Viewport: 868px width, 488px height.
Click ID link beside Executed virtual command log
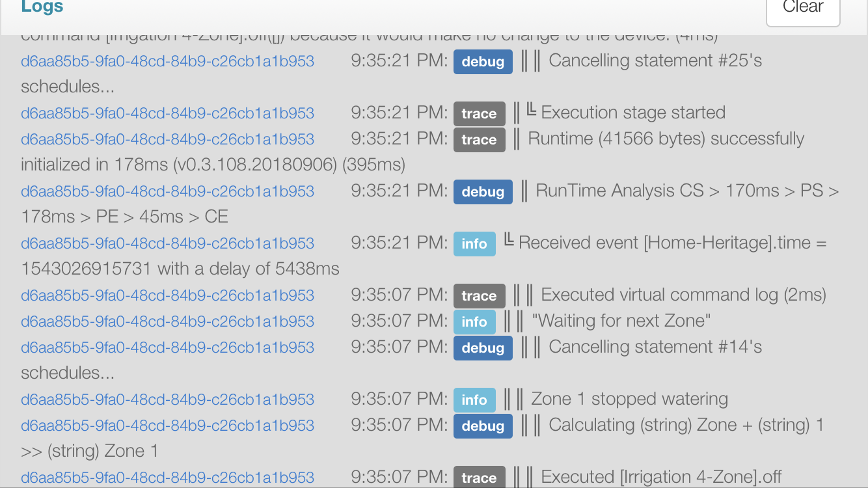[x=167, y=295]
